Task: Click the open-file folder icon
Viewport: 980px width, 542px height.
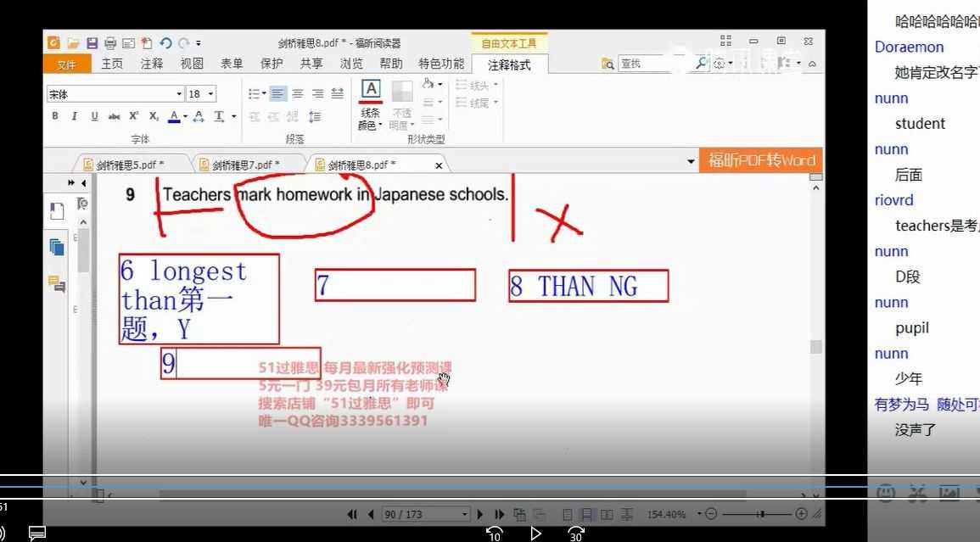Action: point(73,43)
